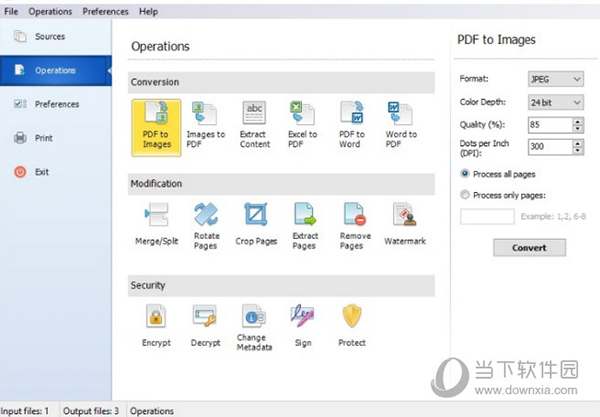The height and width of the screenshot is (417, 600).
Task: Open the Help menu
Action: (148, 12)
